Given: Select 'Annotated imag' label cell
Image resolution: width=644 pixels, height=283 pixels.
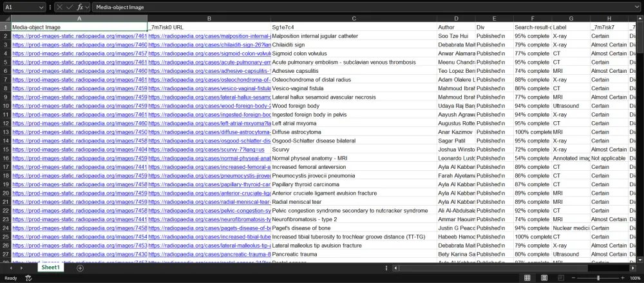Looking at the screenshot, I should pyautogui.click(x=571, y=159).
